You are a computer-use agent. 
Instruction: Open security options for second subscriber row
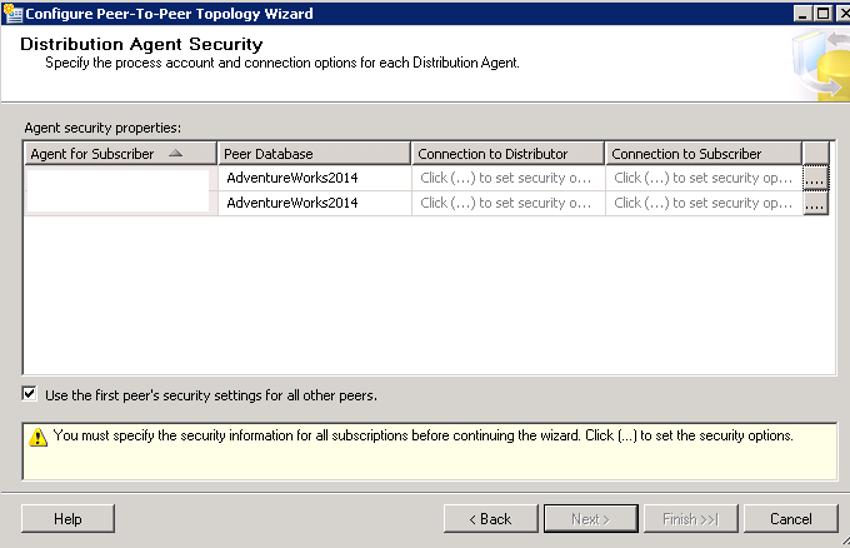point(815,203)
